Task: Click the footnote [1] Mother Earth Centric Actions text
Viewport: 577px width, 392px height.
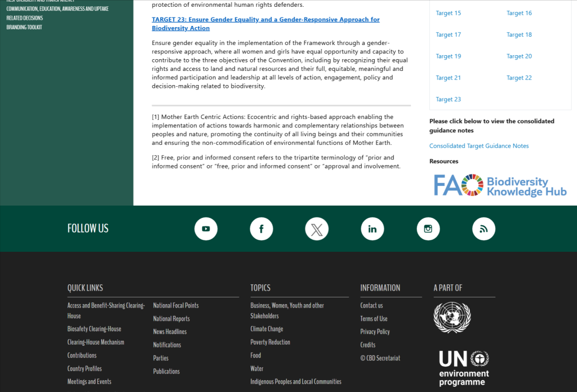Action: click(x=278, y=130)
